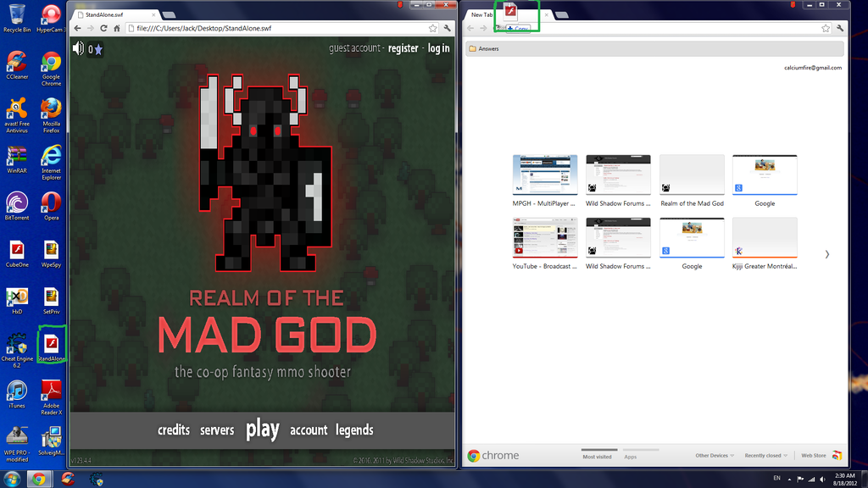Open Mozilla Firefox desktop icon

coord(51,115)
